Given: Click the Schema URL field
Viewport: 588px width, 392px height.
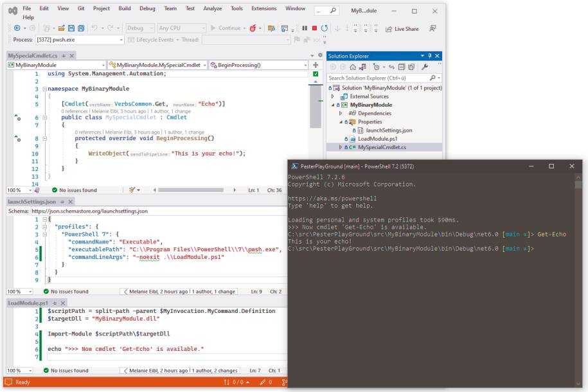Looking at the screenshot, I should [x=158, y=211].
